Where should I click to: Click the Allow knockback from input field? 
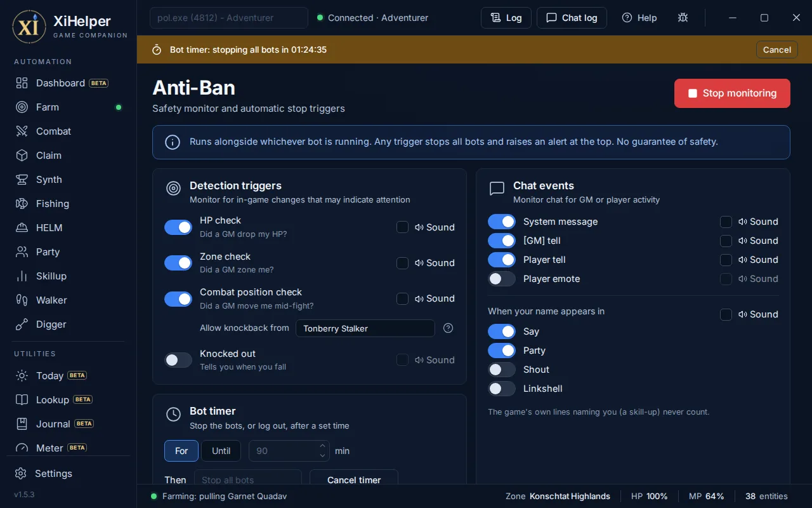pyautogui.click(x=365, y=328)
